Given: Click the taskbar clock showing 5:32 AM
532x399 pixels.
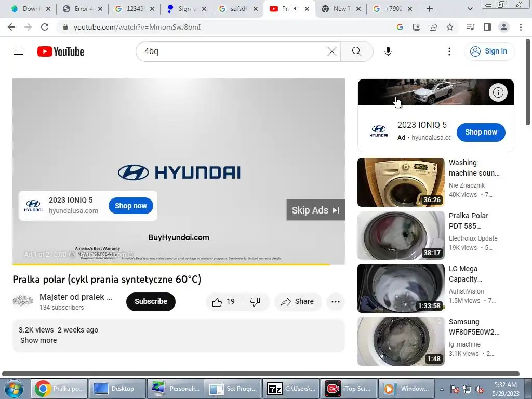Looking at the screenshot, I should pyautogui.click(x=506, y=389).
